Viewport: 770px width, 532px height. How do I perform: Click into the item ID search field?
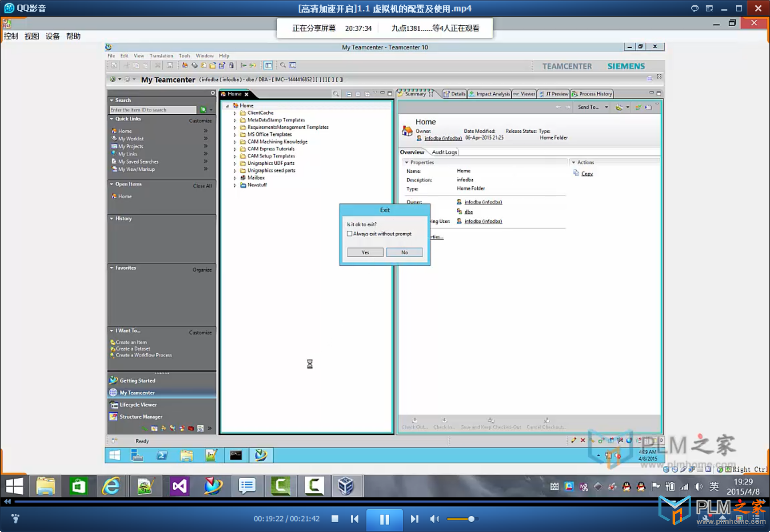[x=153, y=109]
